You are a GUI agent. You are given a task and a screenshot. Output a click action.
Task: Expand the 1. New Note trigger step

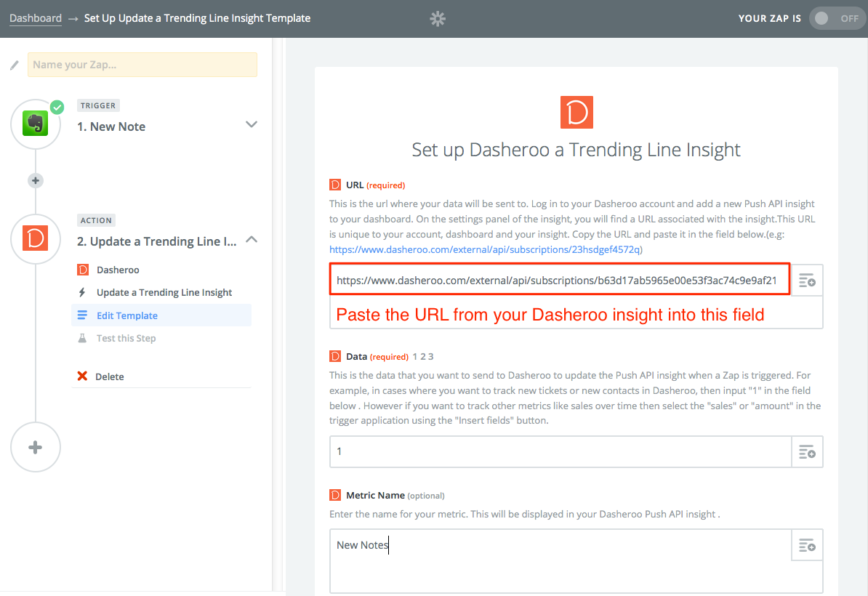[252, 124]
